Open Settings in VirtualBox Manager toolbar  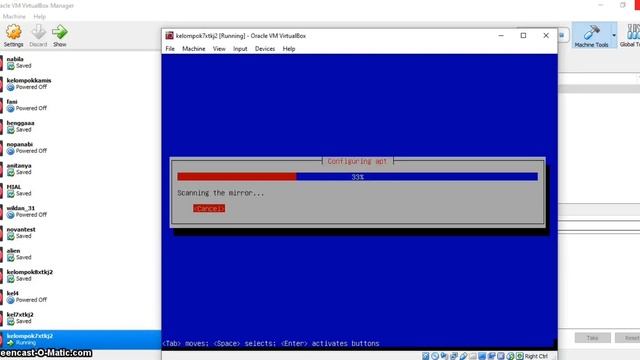coord(13,36)
